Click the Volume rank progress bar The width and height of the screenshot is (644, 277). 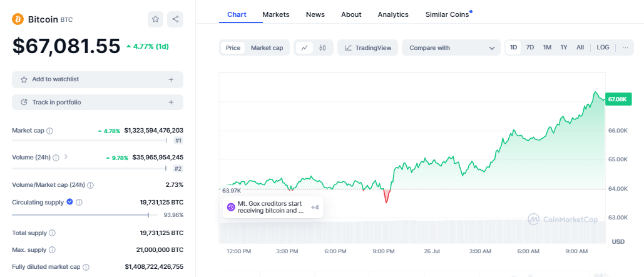click(x=89, y=168)
